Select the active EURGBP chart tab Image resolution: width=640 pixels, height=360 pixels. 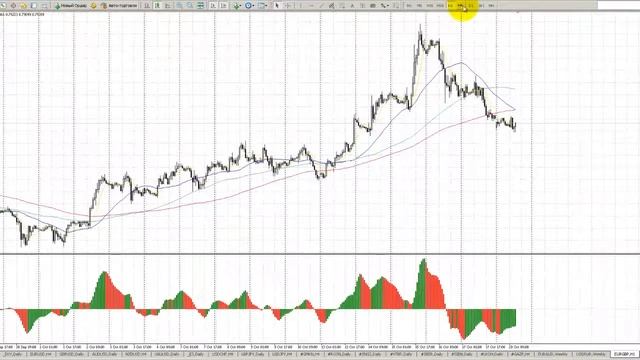click(x=624, y=354)
